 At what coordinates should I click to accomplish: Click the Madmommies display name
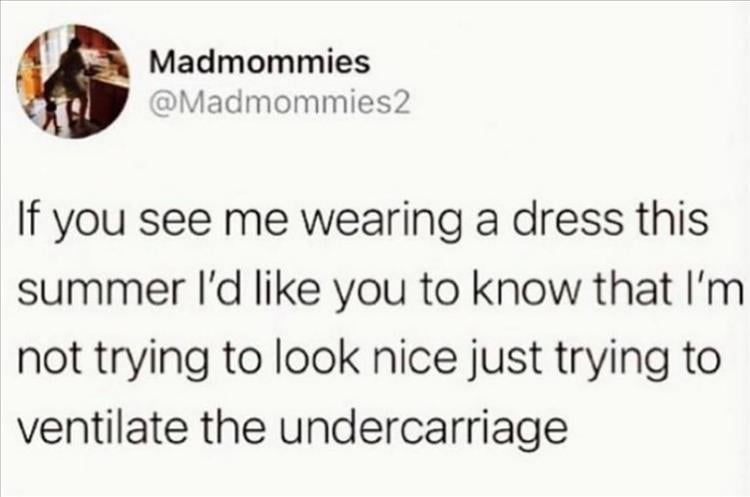[x=260, y=62]
